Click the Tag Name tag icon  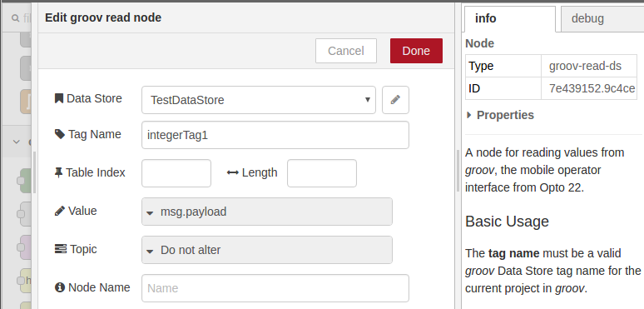60,134
